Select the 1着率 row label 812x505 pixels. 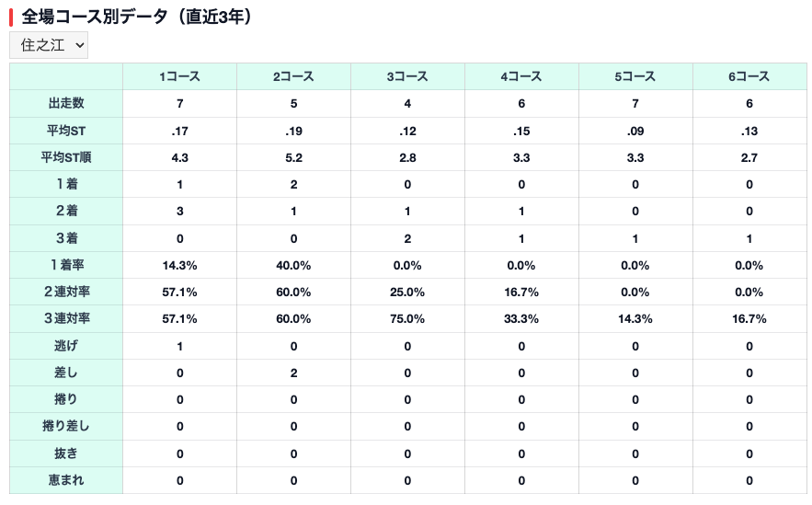click(66, 265)
